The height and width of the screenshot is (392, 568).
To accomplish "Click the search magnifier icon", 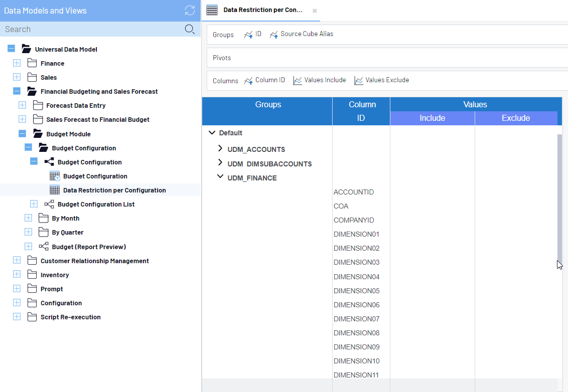I will (190, 29).
